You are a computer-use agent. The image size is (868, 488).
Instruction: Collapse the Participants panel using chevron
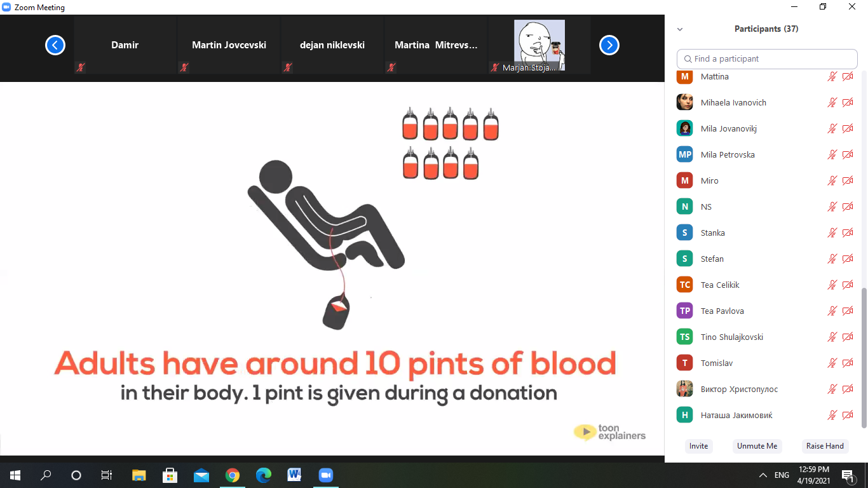pos(680,29)
